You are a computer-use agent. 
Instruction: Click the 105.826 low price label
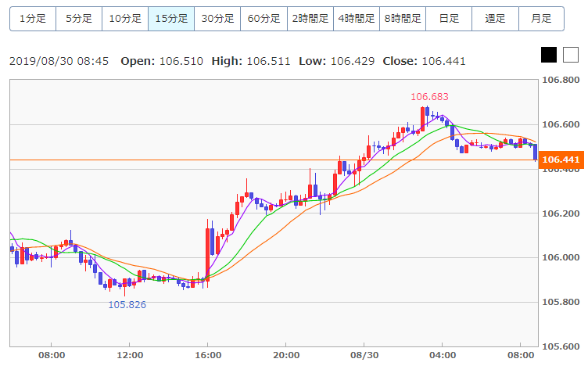click(127, 305)
